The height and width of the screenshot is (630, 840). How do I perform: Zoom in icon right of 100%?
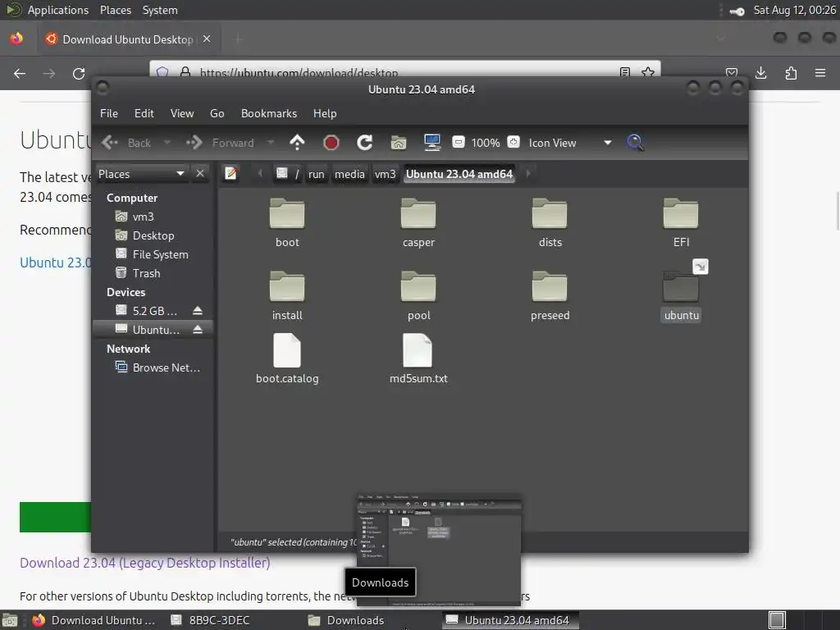click(514, 143)
